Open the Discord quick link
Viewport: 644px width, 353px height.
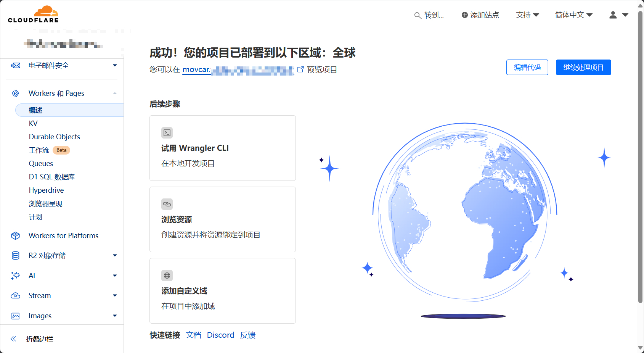coord(220,335)
